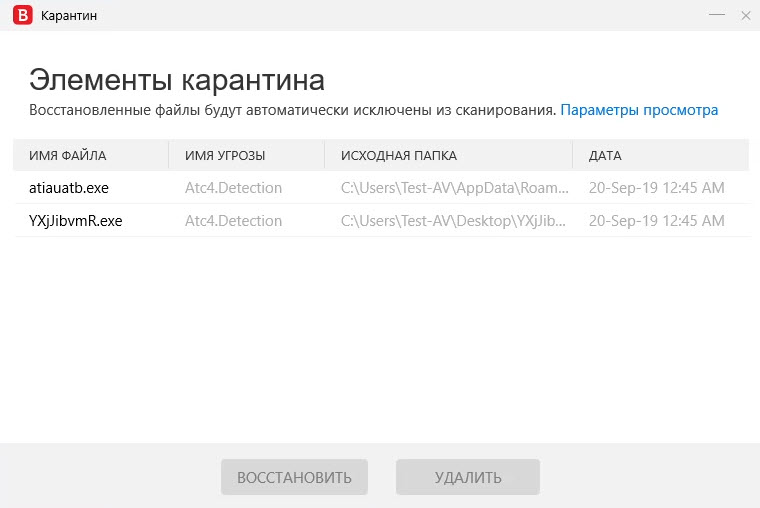Click the Карантин window title text
Image resolution: width=760 pixels, height=508 pixels.
pyautogui.click(x=69, y=16)
